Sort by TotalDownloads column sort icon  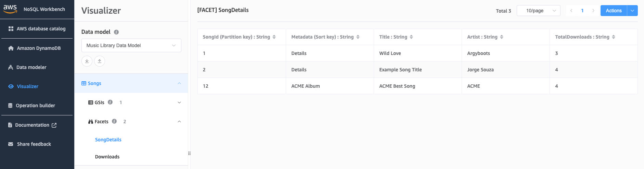pos(614,37)
